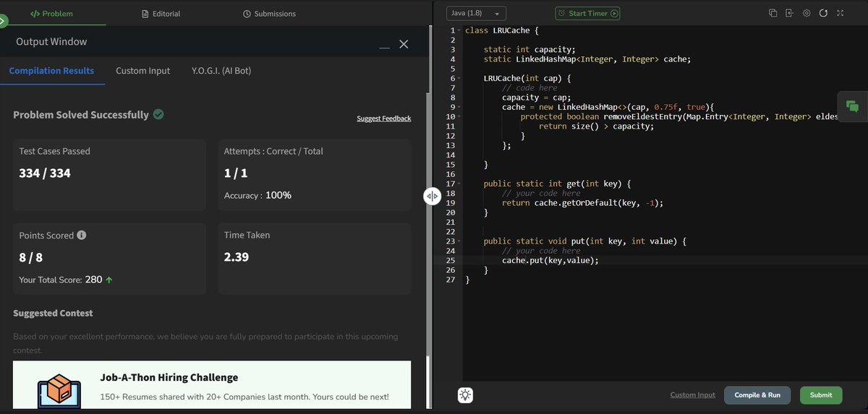Click the green checkmark beside Problem Solved Successfully
Viewport: 868px width, 414px height.
pos(158,114)
